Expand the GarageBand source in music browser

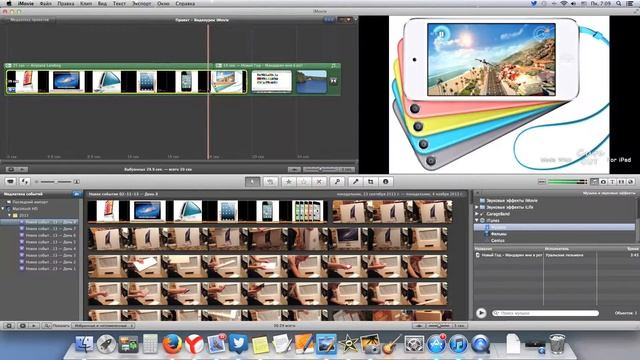pos(476,214)
